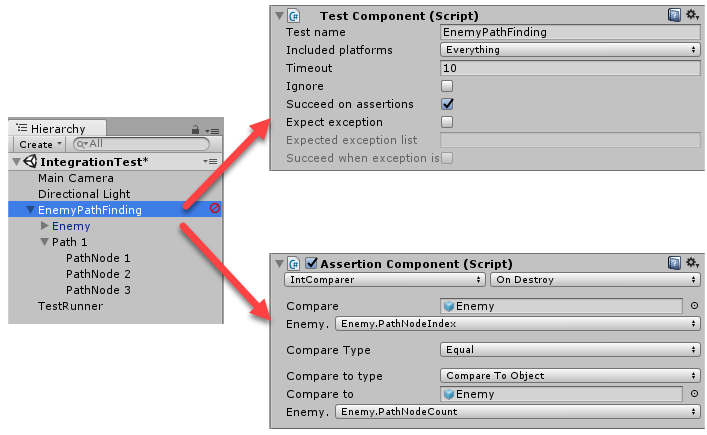Click the Test Component help book icon

click(x=675, y=15)
